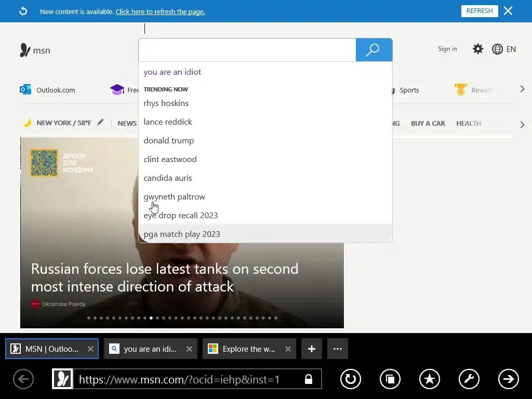Image resolution: width=532 pixels, height=399 pixels.
Task: Go forward with the forward arrow button
Action: (508, 379)
